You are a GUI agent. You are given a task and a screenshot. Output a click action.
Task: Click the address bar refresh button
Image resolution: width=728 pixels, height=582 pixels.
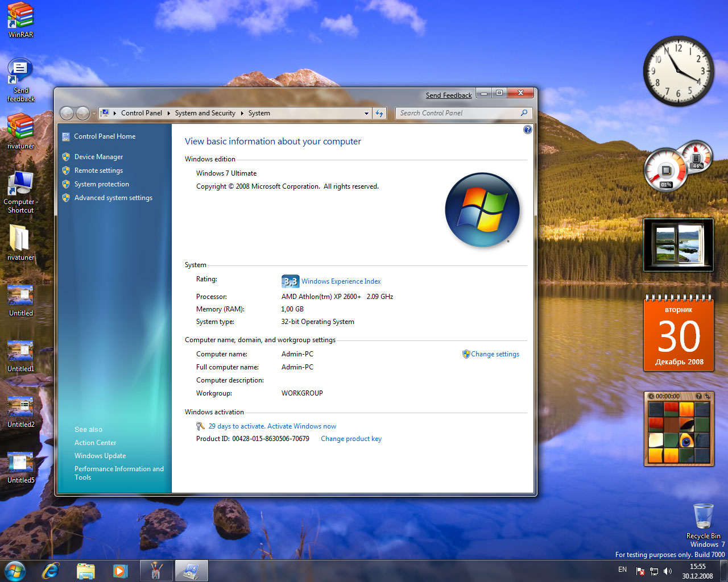[x=379, y=113]
